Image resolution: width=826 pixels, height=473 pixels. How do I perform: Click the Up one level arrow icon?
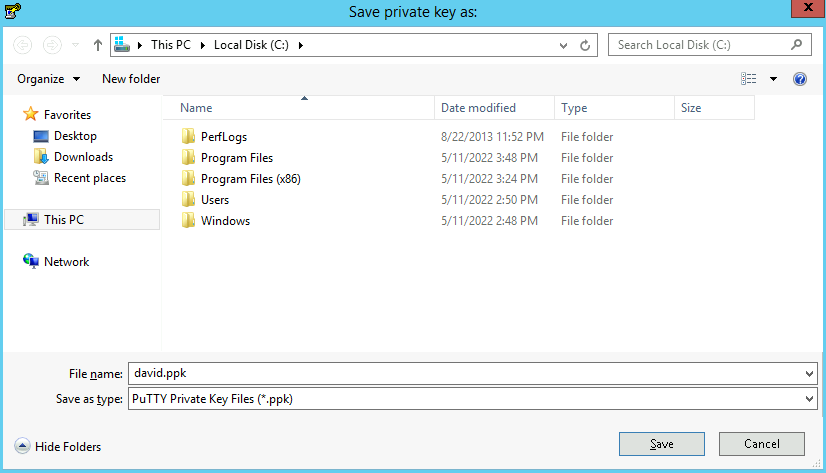point(98,45)
